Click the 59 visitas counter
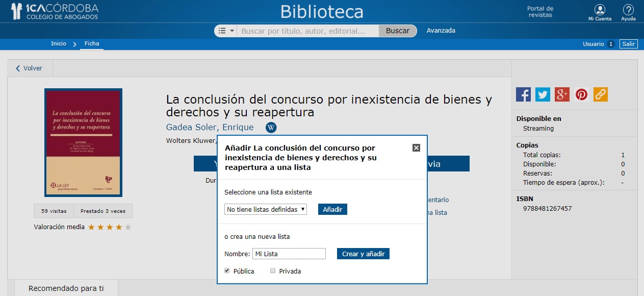The width and height of the screenshot is (644, 296). tap(54, 211)
